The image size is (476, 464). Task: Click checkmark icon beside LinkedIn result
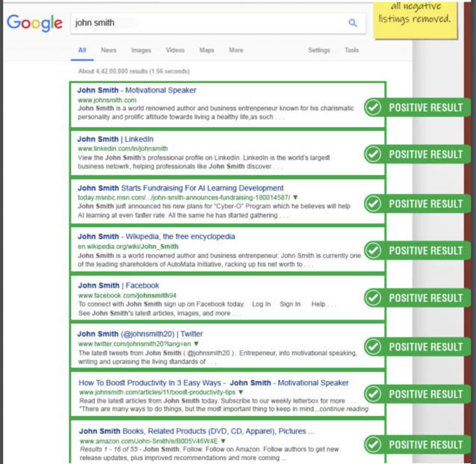(x=373, y=155)
